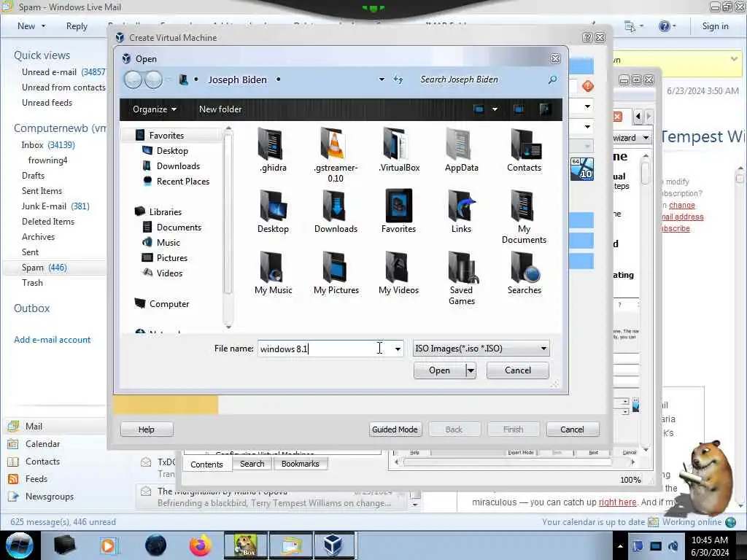
Task: Open the Organize menu
Action: (x=155, y=109)
